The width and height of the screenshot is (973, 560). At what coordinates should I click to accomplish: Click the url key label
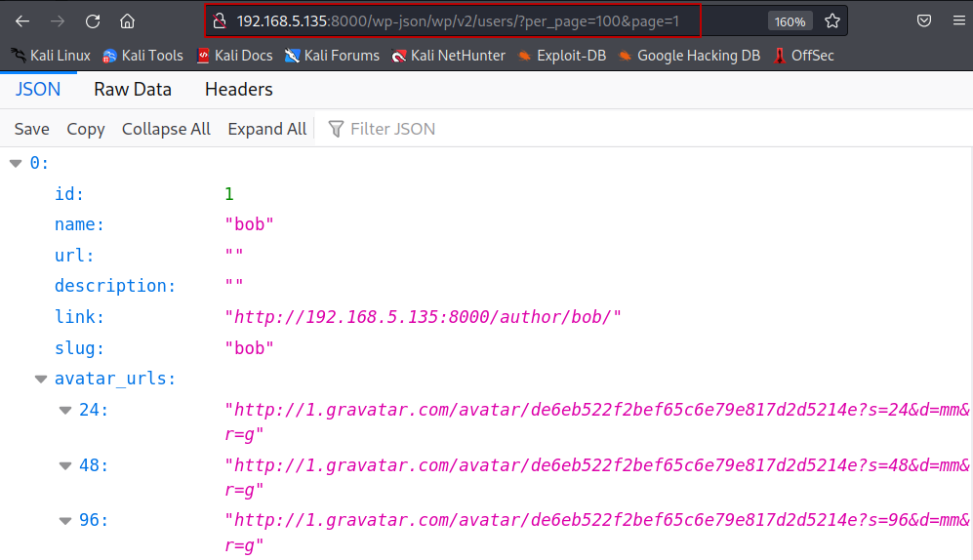tap(74, 256)
